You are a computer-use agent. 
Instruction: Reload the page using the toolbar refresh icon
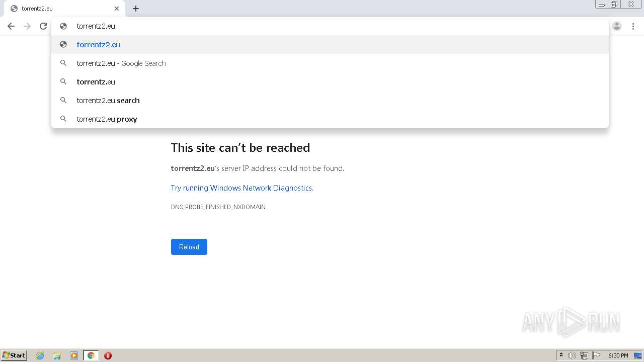pyautogui.click(x=43, y=26)
